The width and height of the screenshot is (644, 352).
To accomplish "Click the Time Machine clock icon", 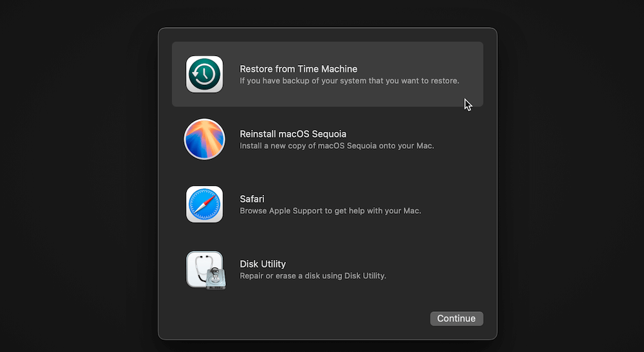I will point(205,74).
